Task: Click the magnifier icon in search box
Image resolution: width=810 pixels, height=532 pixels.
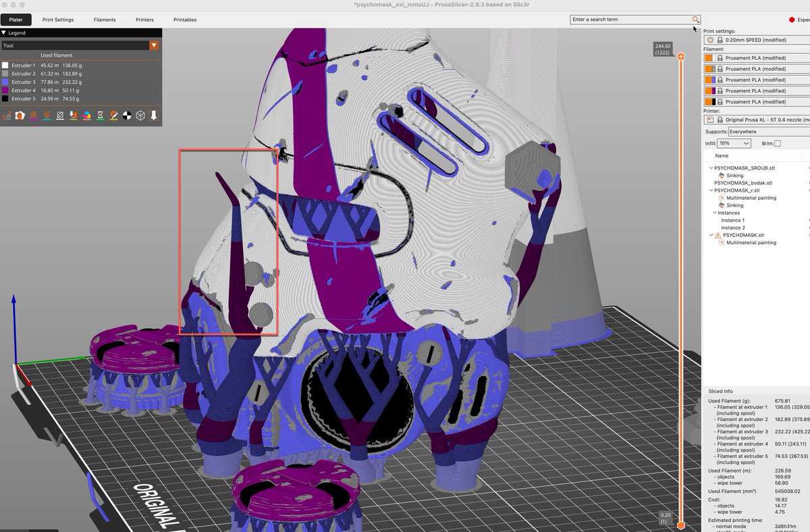Action: 695,20
